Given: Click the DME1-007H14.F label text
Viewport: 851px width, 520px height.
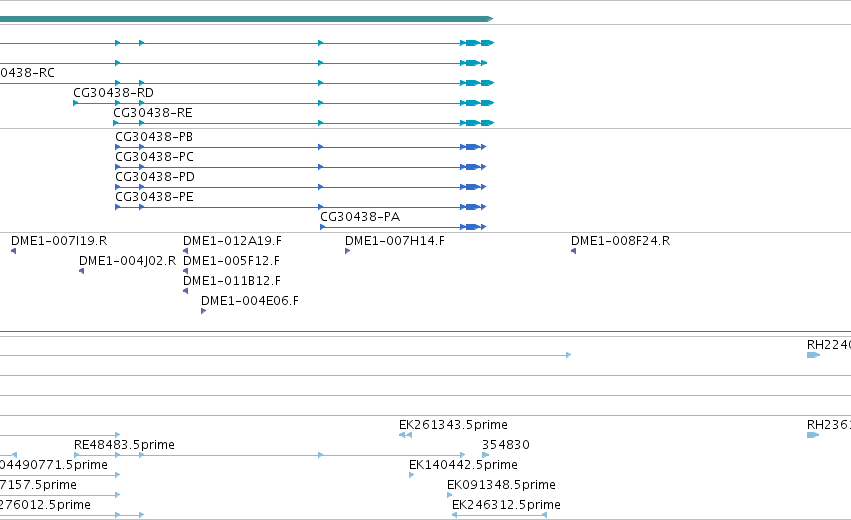Looking at the screenshot, I should 395,241.
